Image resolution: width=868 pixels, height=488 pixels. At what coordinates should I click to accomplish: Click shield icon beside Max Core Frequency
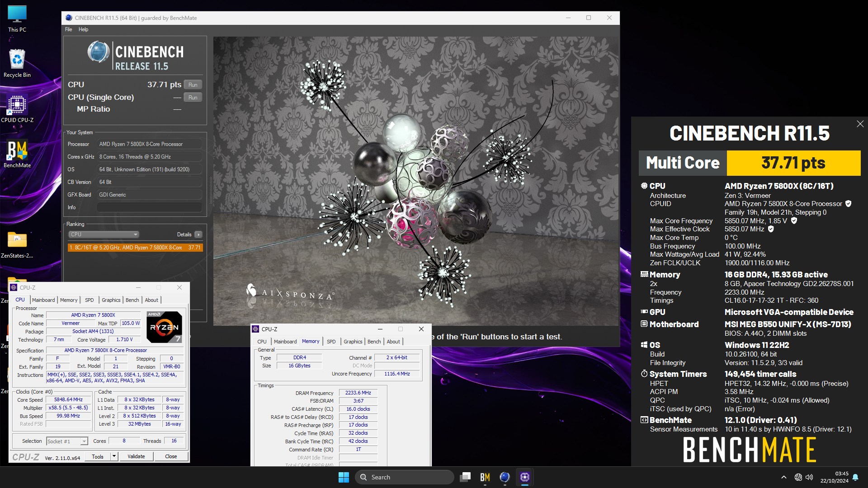point(794,221)
